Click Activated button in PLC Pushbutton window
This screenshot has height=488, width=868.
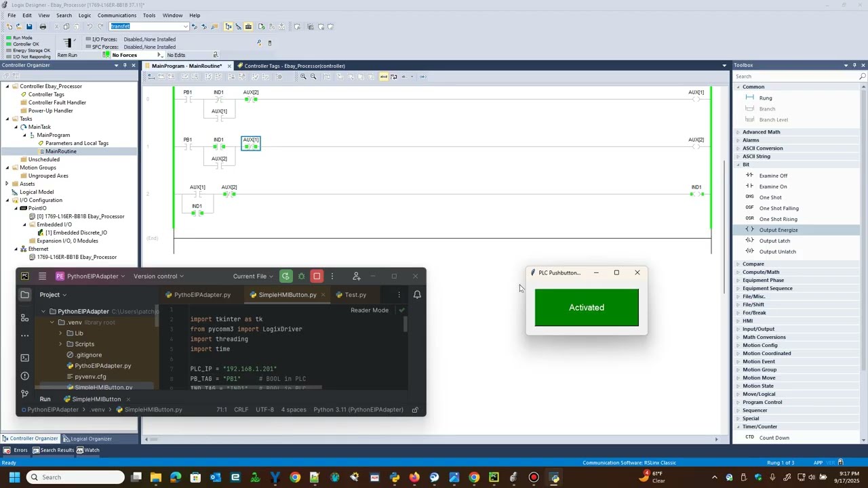pyautogui.click(x=587, y=308)
